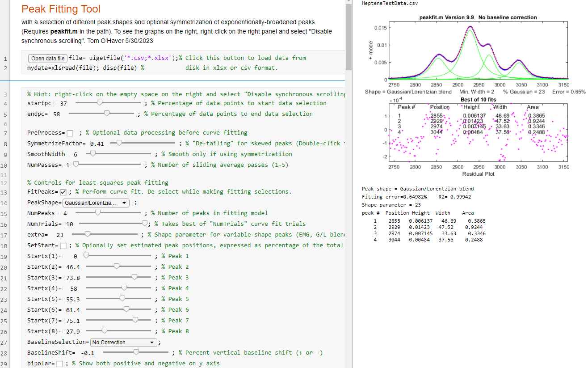Click the endpc slider handle

(x=106, y=114)
